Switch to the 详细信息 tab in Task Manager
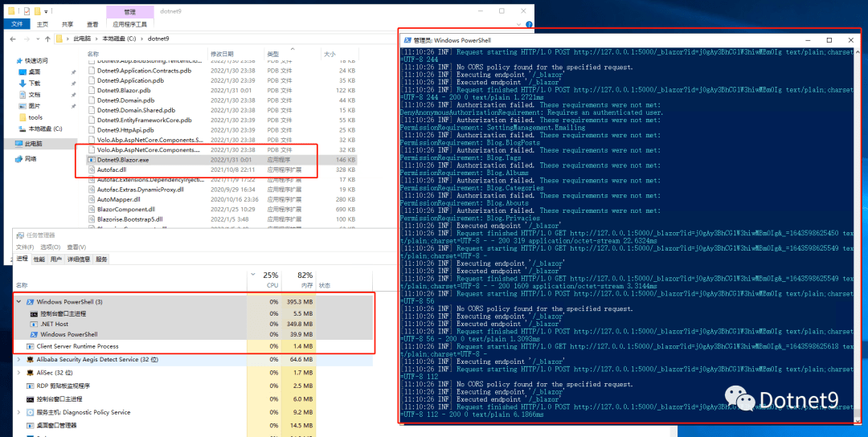This screenshot has height=437, width=868. (x=79, y=259)
